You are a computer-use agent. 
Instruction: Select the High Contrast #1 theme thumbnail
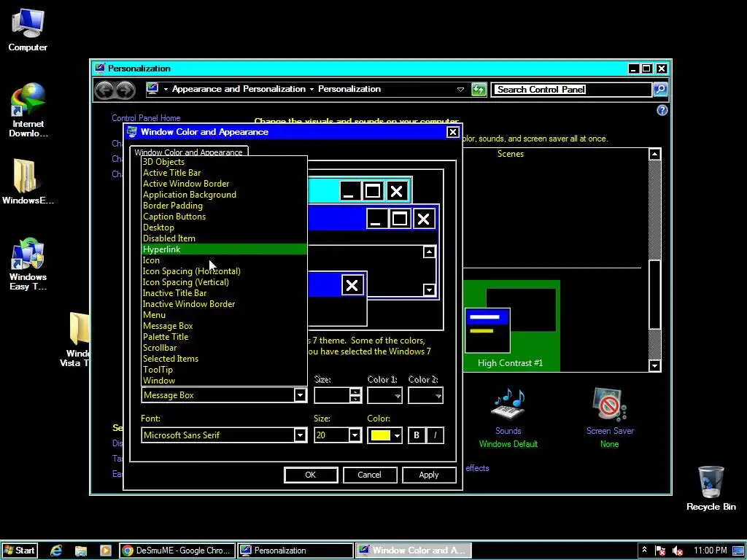point(510,326)
